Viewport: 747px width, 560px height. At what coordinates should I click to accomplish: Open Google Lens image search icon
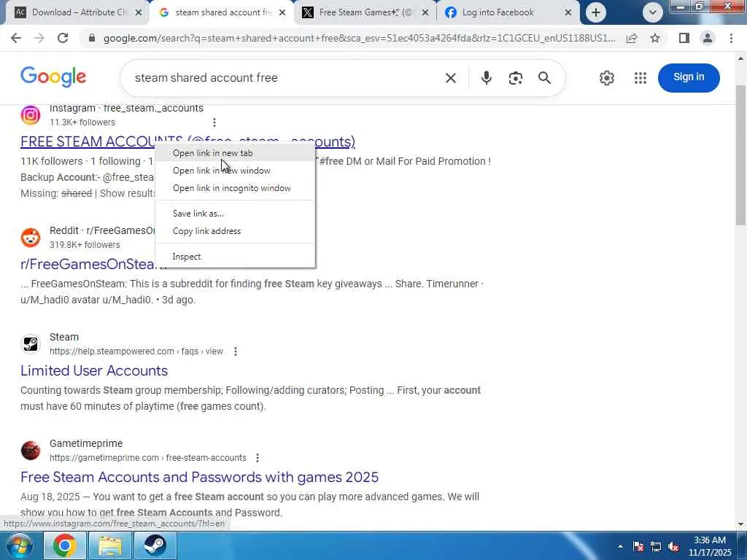[516, 77]
